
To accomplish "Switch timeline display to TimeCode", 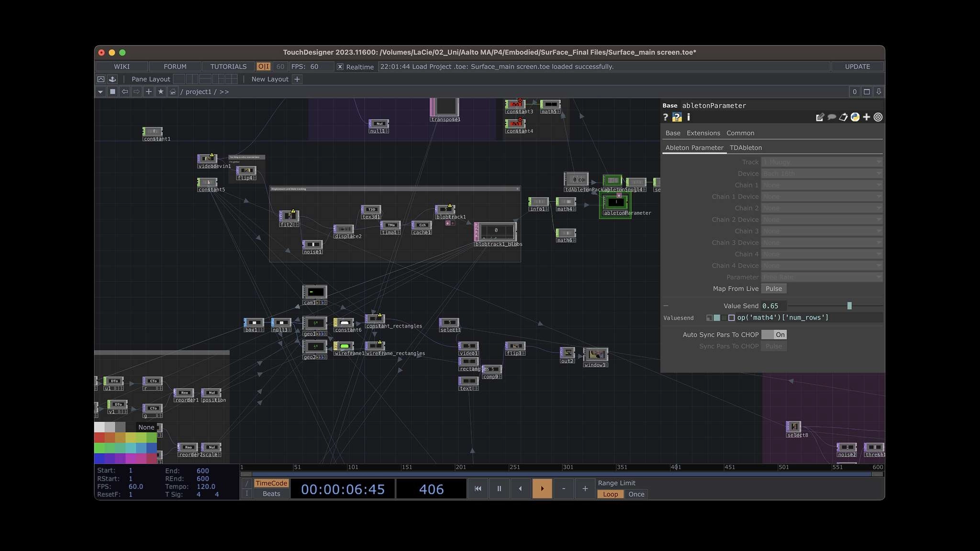I will [271, 483].
